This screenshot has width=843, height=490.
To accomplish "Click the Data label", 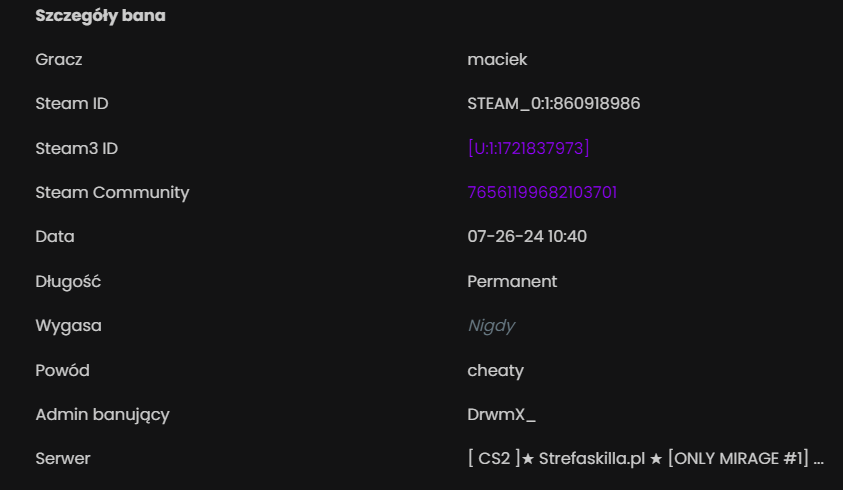I will point(55,236).
